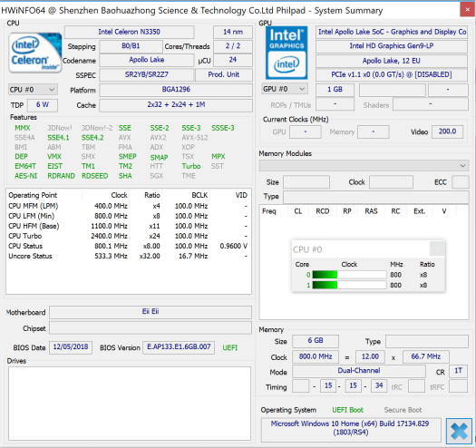The width and height of the screenshot is (476, 448).
Task: Click the blue X close icon at bottom right
Action: coord(459,431)
